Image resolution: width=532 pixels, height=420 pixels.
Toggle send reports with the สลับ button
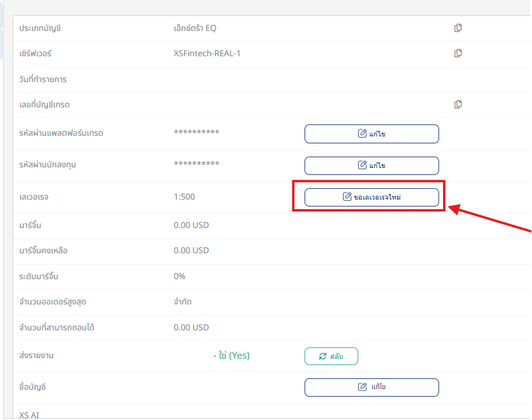pos(331,356)
